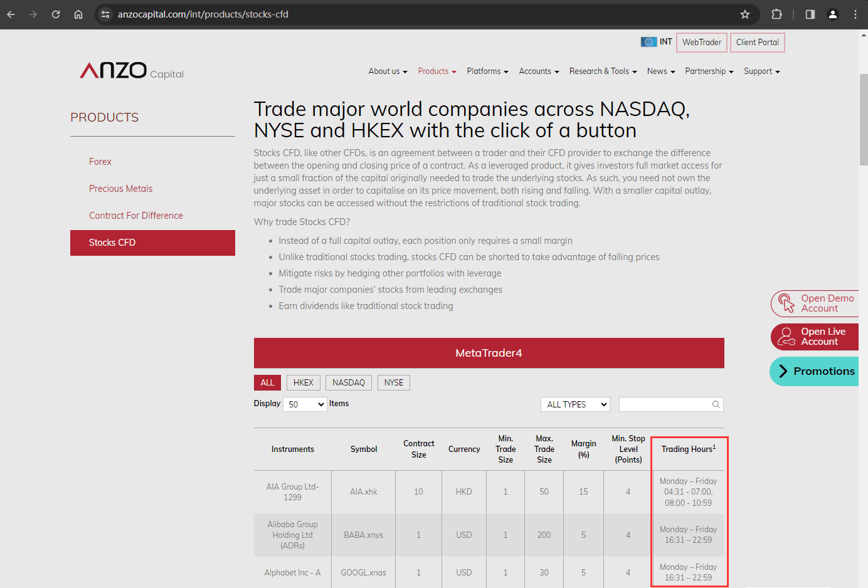868x588 pixels.
Task: Expand the Platforms menu
Action: (487, 71)
